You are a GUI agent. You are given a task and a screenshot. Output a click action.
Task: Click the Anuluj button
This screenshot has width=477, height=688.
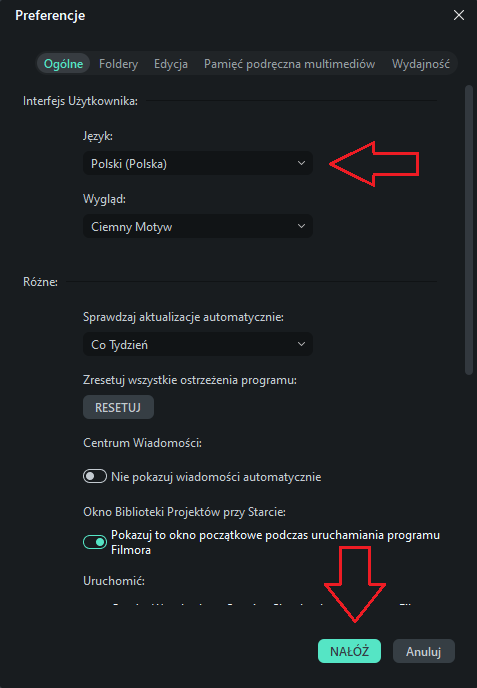(423, 651)
